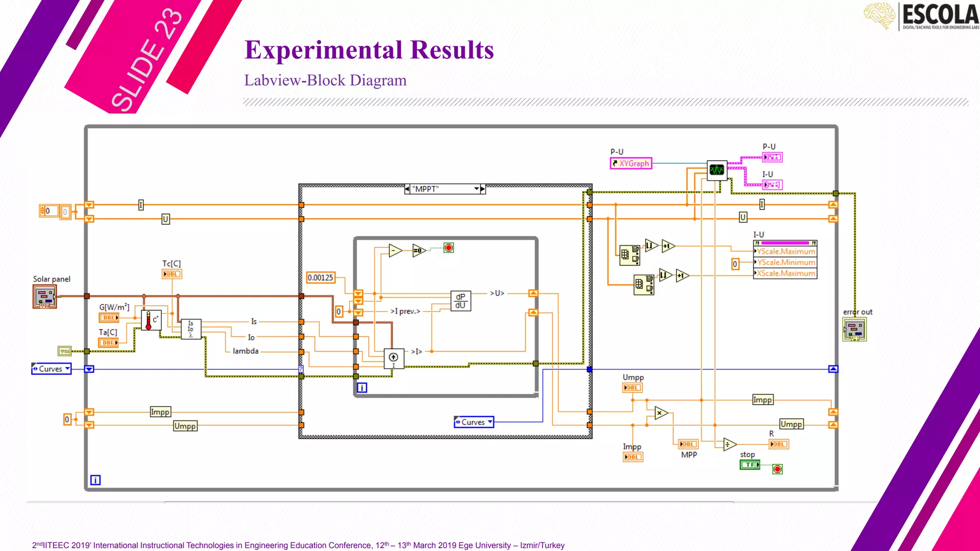Viewport: 980px width, 551px height.
Task: Click the magenta I-U property node header bar
Action: tap(785, 243)
